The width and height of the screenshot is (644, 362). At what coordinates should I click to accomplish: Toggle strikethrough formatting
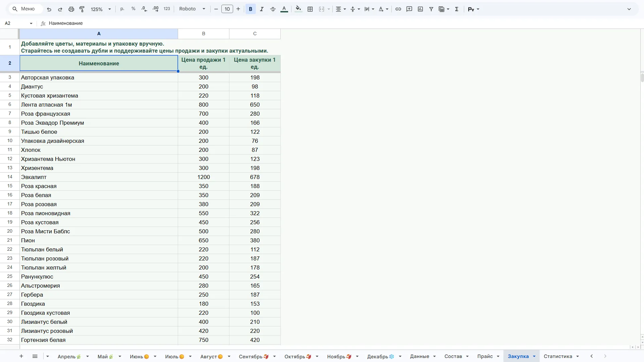click(x=273, y=9)
